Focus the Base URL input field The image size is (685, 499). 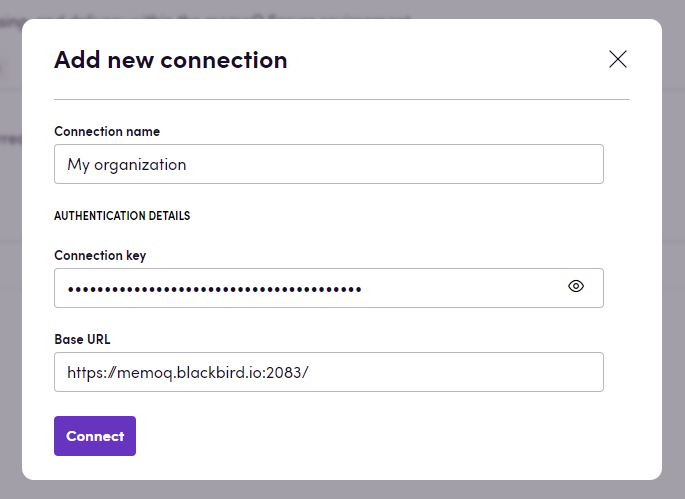pyautogui.click(x=328, y=372)
